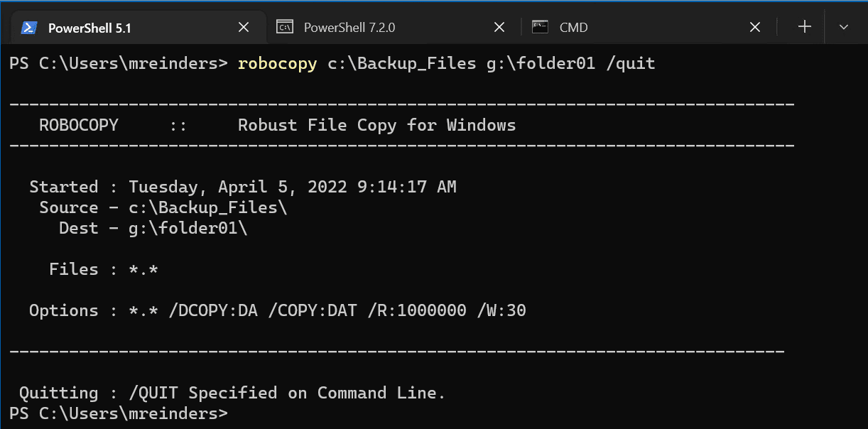Close the CMD tab
Screen dimensions: 868x429
coord(755,28)
